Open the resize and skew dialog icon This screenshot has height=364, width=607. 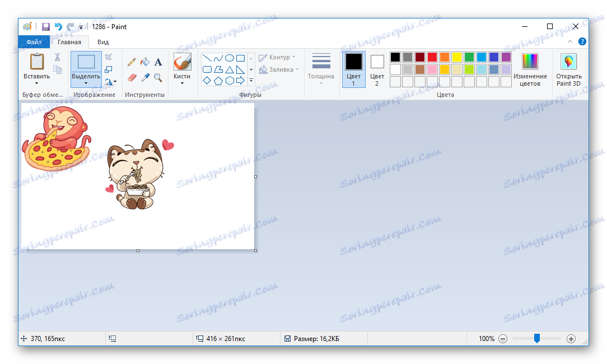[x=109, y=69]
